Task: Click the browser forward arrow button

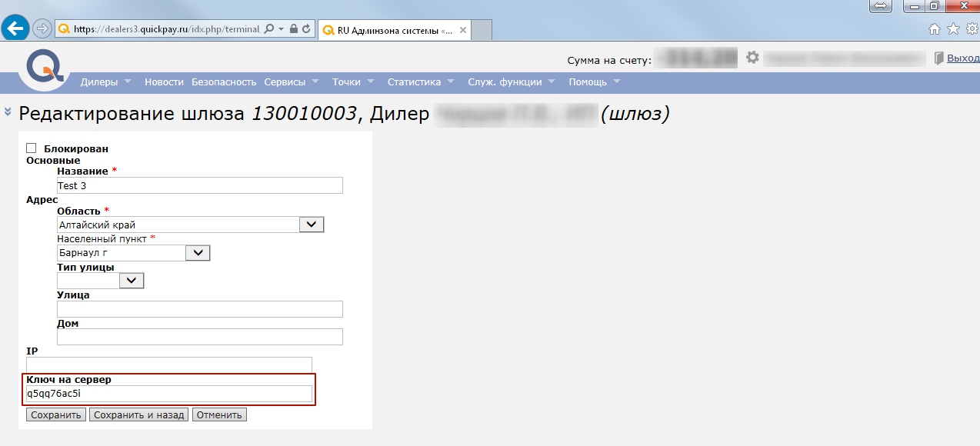Action: (42, 29)
